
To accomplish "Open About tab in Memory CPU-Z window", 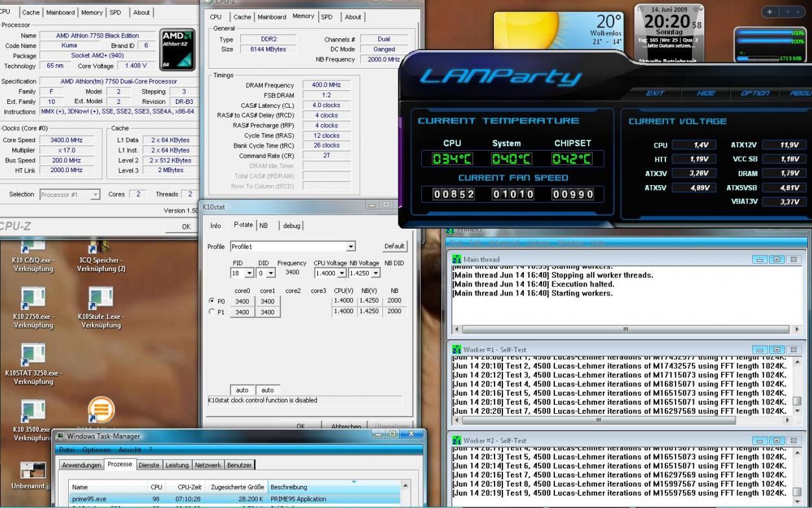I will pos(353,17).
